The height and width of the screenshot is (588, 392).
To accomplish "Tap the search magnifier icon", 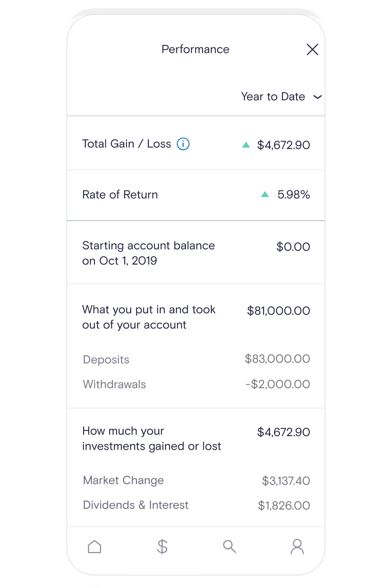I will pyautogui.click(x=229, y=547).
